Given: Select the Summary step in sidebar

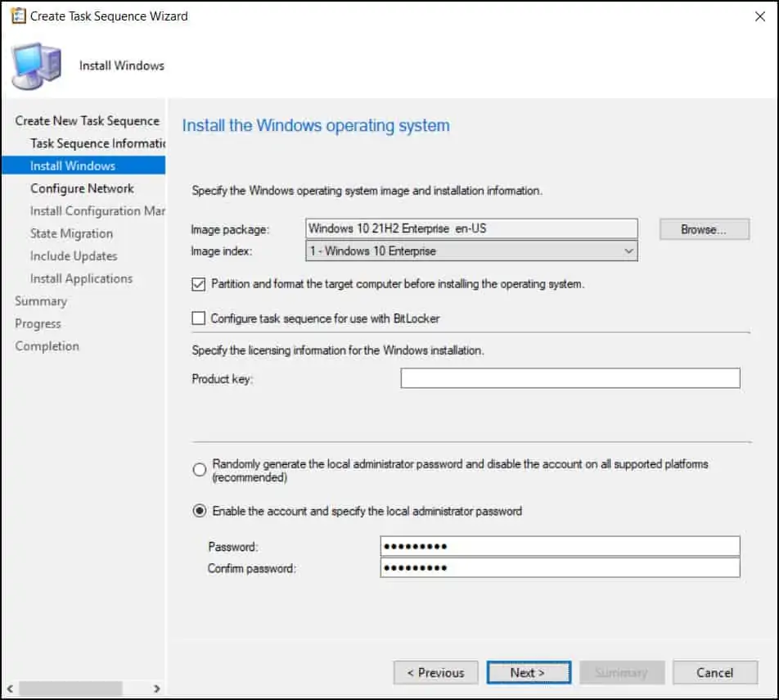Looking at the screenshot, I should click(41, 301).
